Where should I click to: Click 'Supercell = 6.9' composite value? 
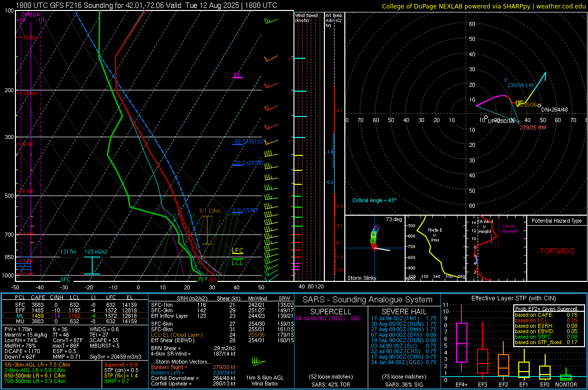(121, 365)
